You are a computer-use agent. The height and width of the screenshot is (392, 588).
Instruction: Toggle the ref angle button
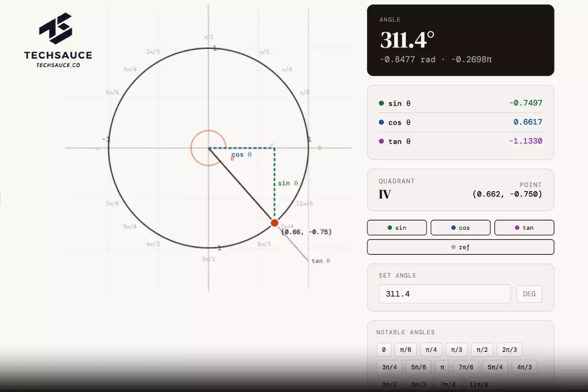[461, 247]
